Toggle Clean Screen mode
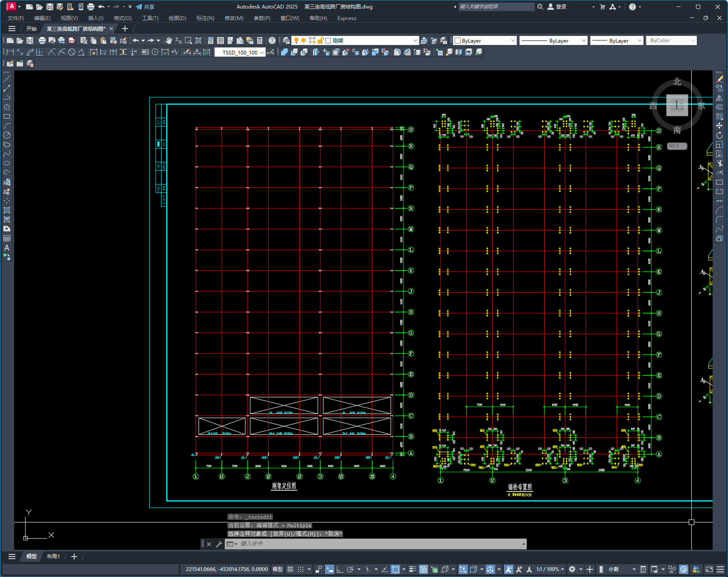Viewport: 728px width, 577px height. pyautogui.click(x=709, y=569)
